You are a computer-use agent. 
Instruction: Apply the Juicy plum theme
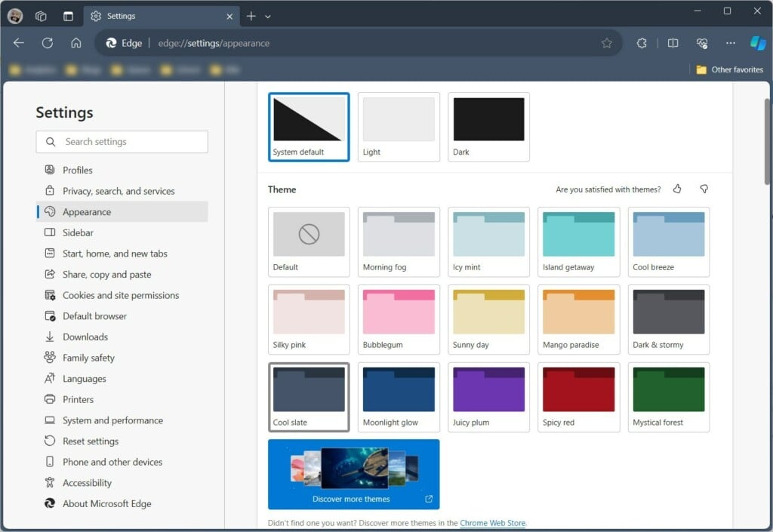click(x=488, y=397)
